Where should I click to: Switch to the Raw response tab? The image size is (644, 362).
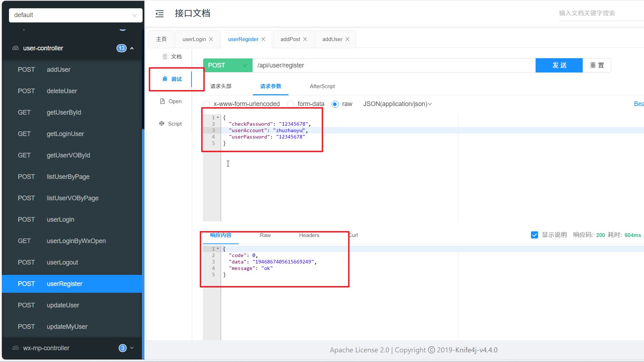tap(265, 235)
